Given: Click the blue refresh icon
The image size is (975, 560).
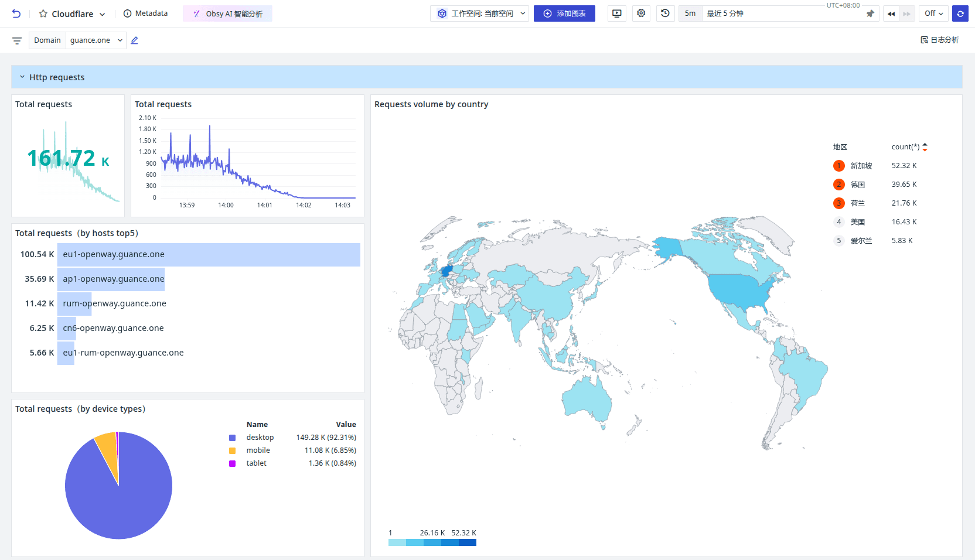Looking at the screenshot, I should click(x=960, y=13).
